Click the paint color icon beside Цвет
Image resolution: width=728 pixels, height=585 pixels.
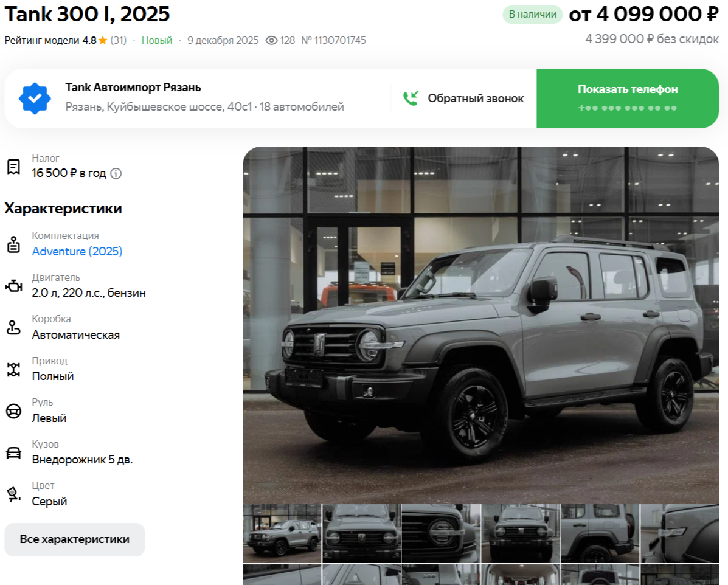(13, 494)
